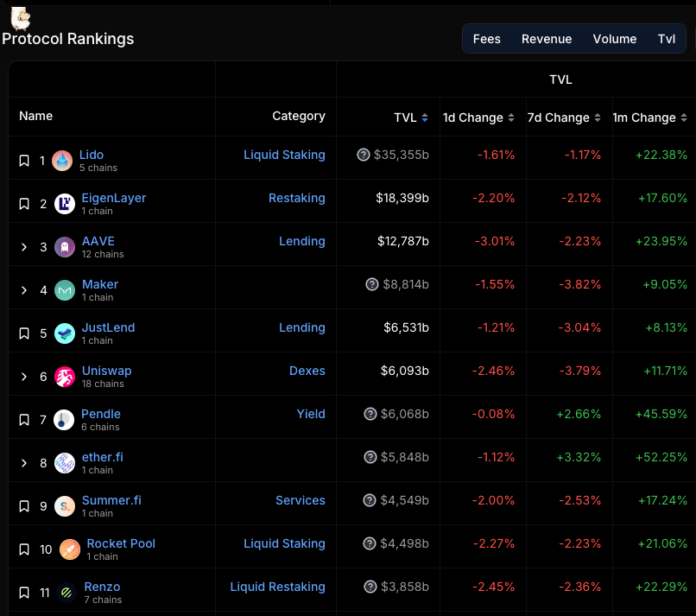
Task: Click the help icon beside Maker TVL
Action: (372, 284)
